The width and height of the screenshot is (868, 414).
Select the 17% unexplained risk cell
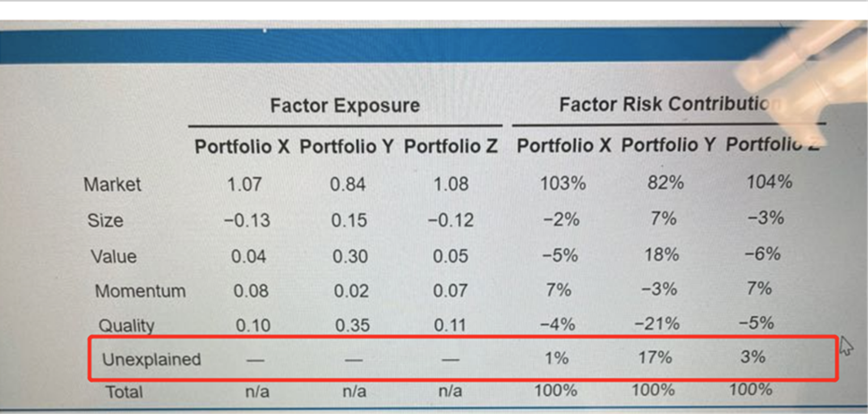click(x=655, y=358)
